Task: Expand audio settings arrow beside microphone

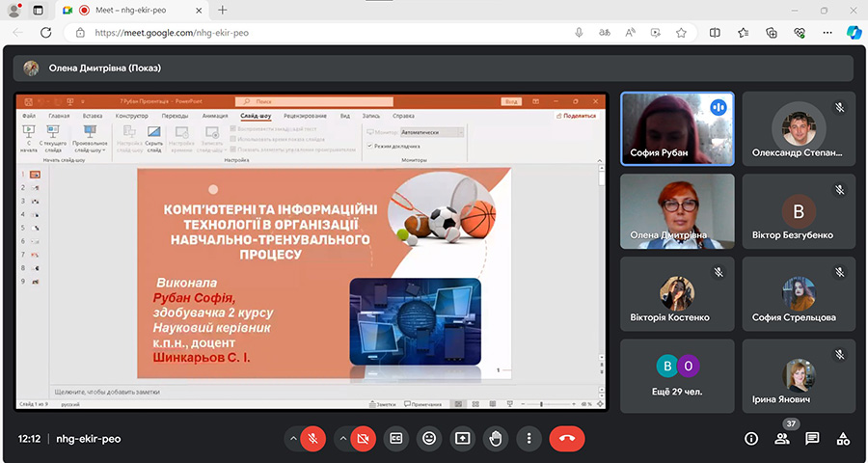Action: (291, 438)
